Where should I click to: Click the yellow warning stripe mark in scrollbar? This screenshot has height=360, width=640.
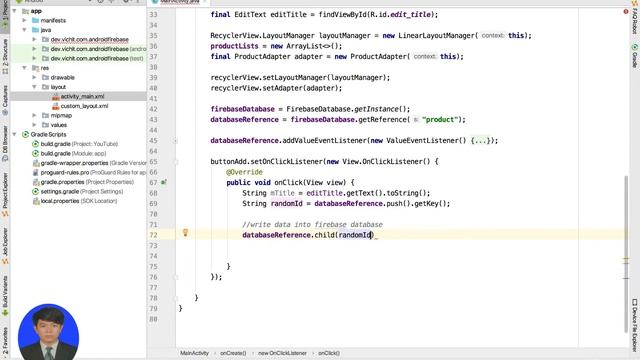click(626, 260)
